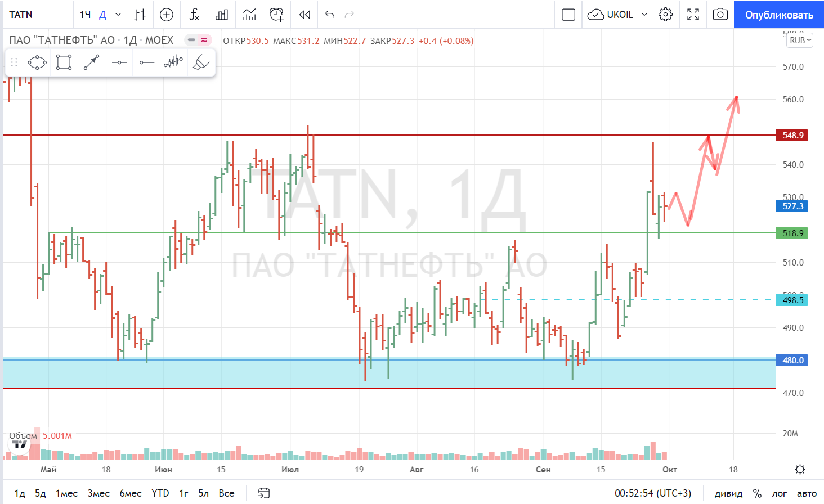Click the 518.9 green price label
This screenshot has width=824, height=504.
point(792,233)
